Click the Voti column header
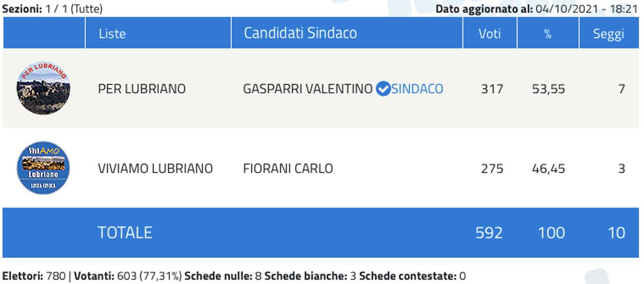644x284 pixels. pos(489,33)
